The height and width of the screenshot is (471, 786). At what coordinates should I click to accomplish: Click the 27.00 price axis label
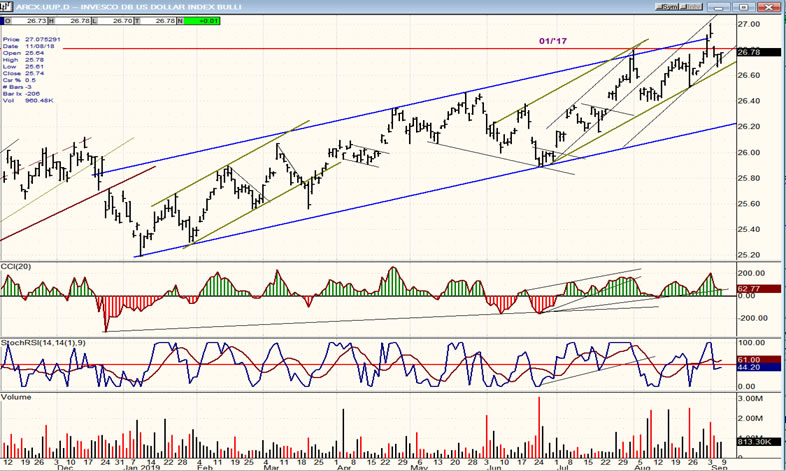coord(749,24)
